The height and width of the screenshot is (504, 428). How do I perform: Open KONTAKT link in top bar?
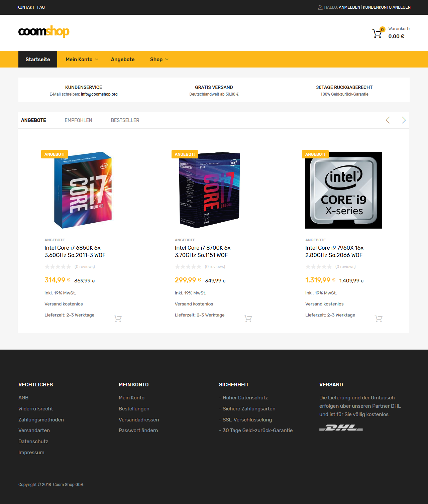(26, 7)
